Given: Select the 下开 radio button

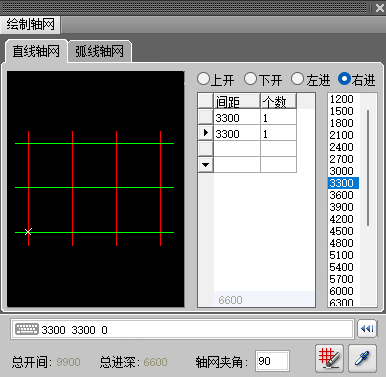Looking at the screenshot, I should (250, 79).
